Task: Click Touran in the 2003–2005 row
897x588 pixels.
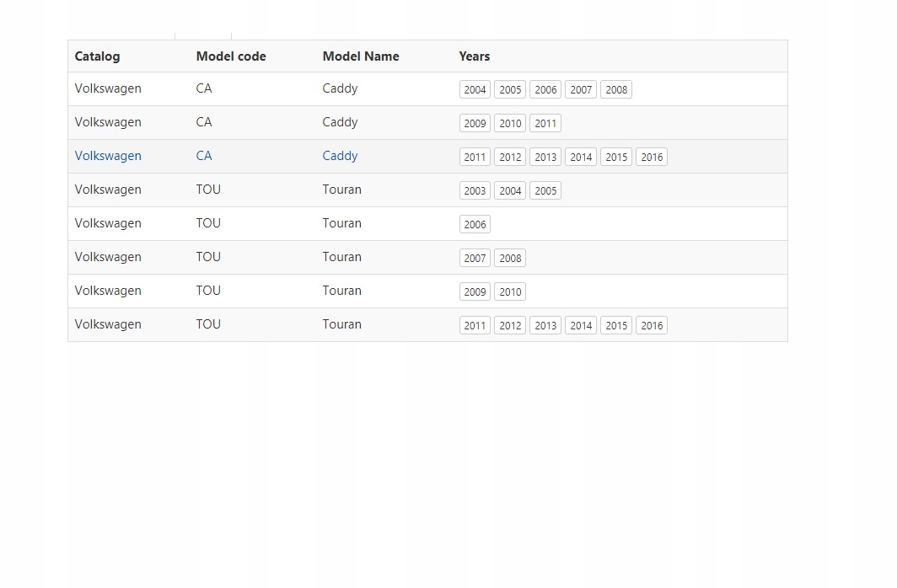Action: coord(341,190)
